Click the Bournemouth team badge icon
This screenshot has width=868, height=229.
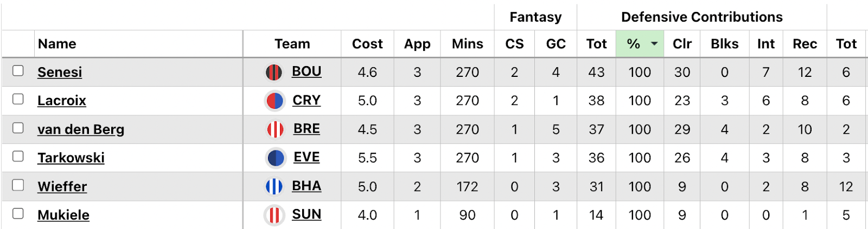(x=275, y=72)
